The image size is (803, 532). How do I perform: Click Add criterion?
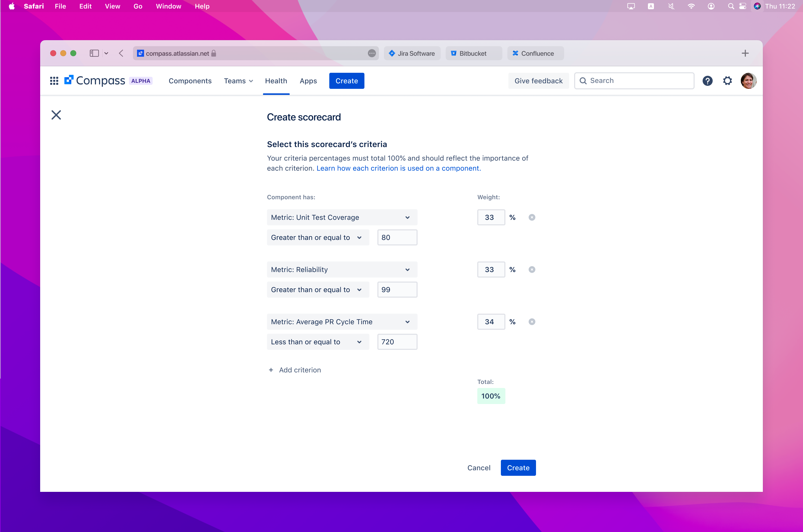pyautogui.click(x=294, y=370)
